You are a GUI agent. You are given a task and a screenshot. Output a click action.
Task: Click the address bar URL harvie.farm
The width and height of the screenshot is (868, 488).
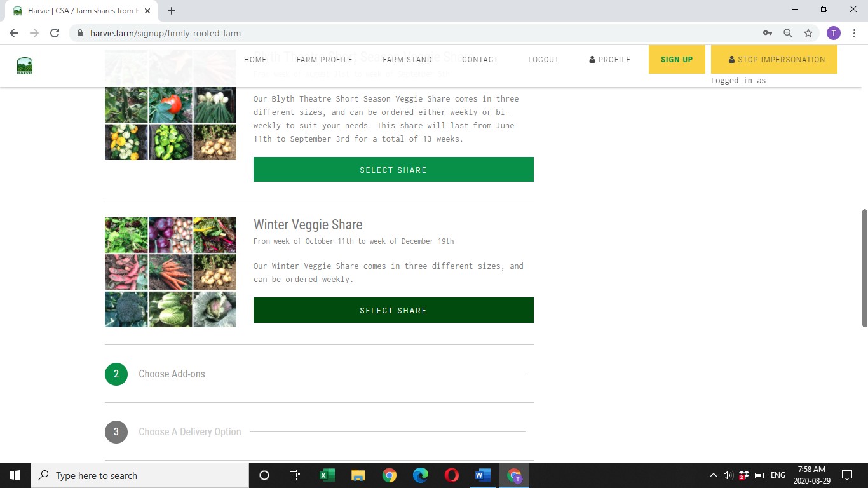click(x=165, y=33)
